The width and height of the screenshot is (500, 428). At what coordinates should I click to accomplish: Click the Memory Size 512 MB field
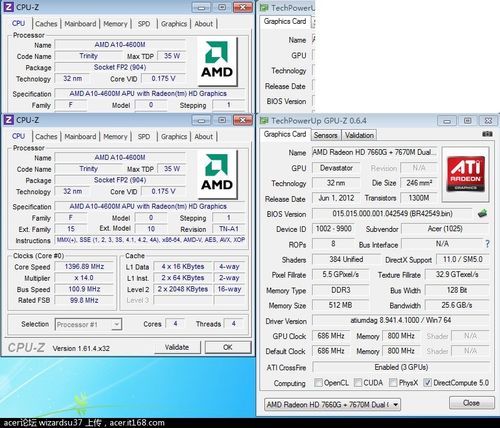tap(340, 305)
